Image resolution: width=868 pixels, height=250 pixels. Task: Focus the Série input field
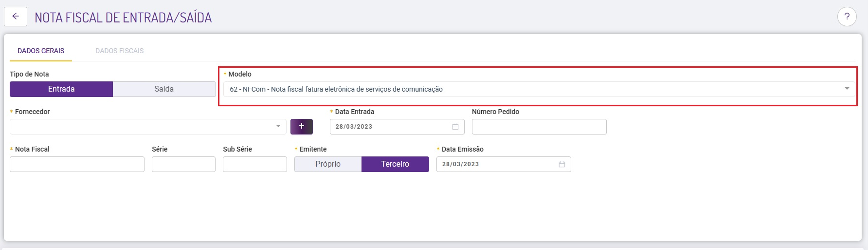click(183, 164)
